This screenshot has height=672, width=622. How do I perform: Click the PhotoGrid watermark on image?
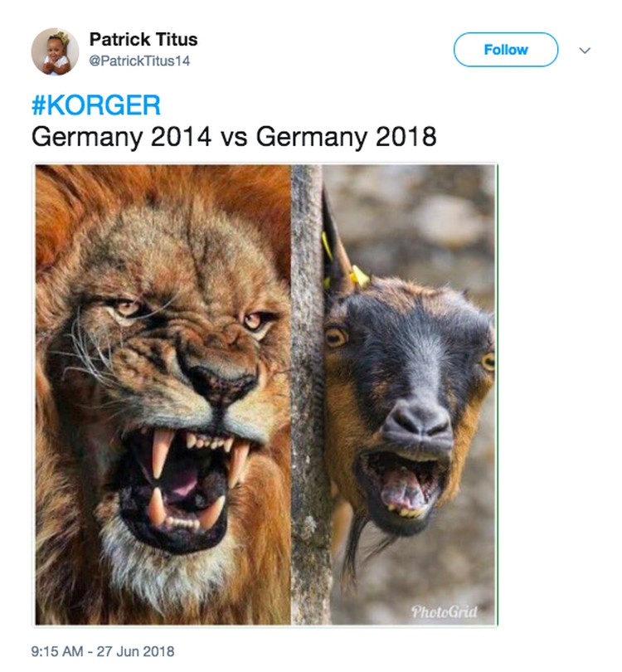(444, 611)
